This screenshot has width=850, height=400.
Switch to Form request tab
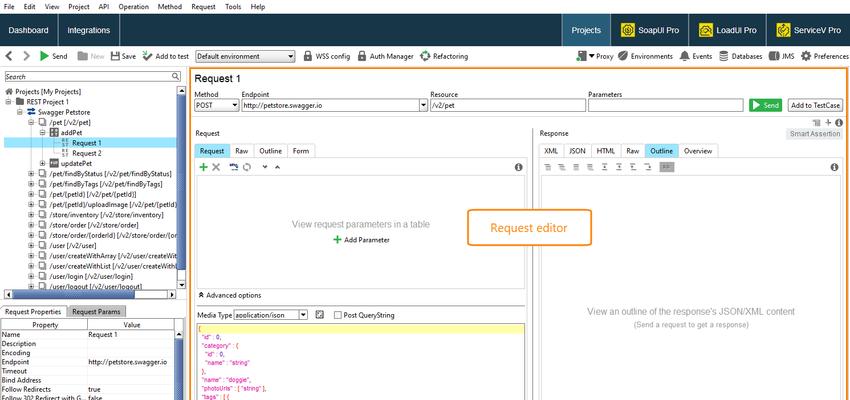point(301,151)
